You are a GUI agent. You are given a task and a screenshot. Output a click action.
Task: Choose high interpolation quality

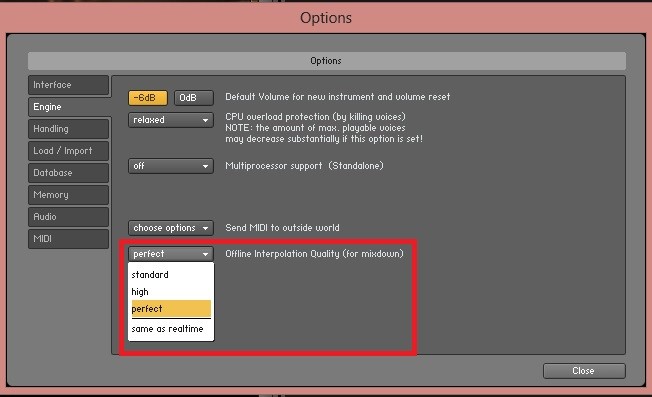tap(171, 292)
